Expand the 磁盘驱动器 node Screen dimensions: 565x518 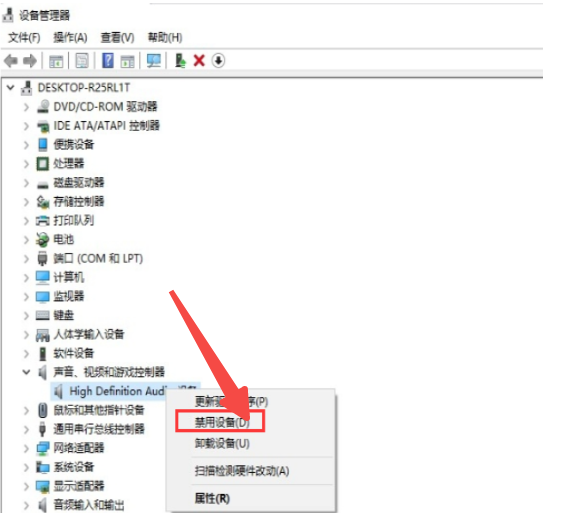(26, 183)
